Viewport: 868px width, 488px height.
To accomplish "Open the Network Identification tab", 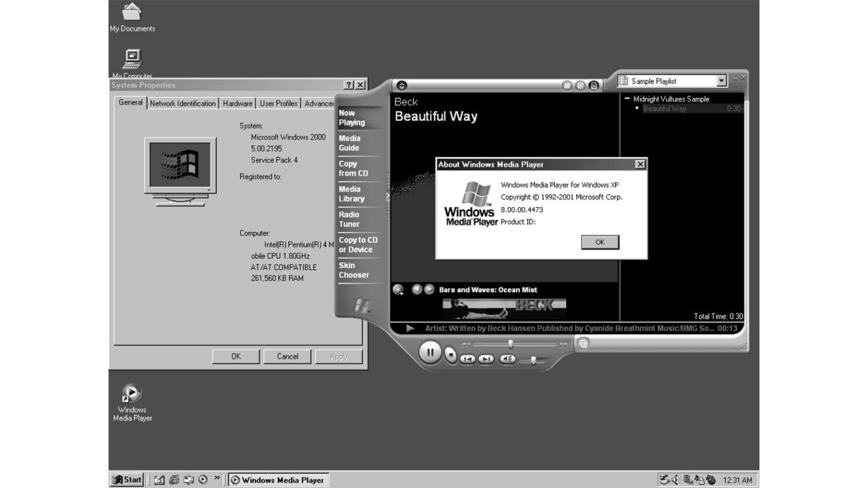I will [x=183, y=103].
